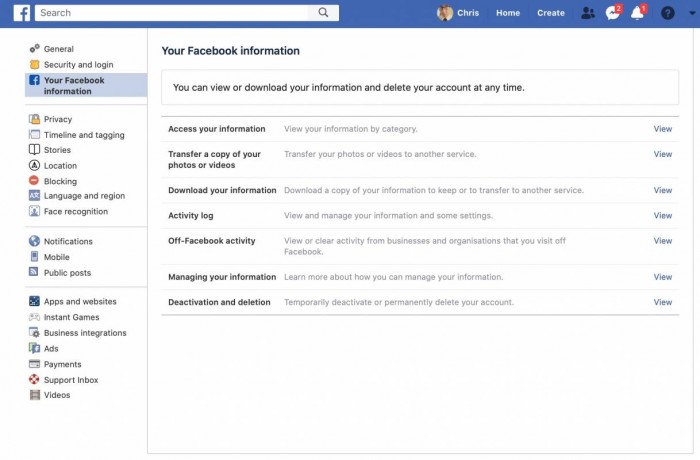Expand the account dropdown arrow

(690, 13)
